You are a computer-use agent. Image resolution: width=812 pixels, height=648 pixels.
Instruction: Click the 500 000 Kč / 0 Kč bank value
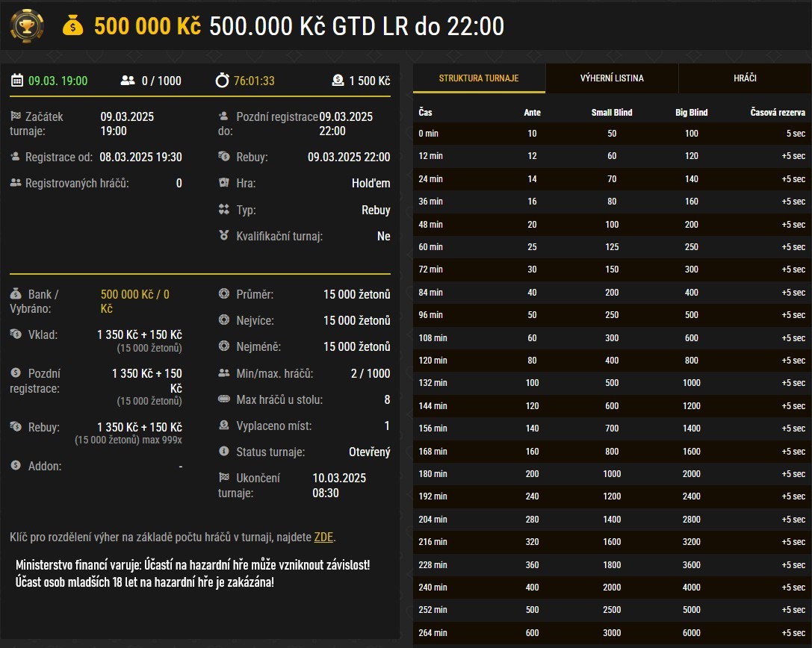pos(135,301)
